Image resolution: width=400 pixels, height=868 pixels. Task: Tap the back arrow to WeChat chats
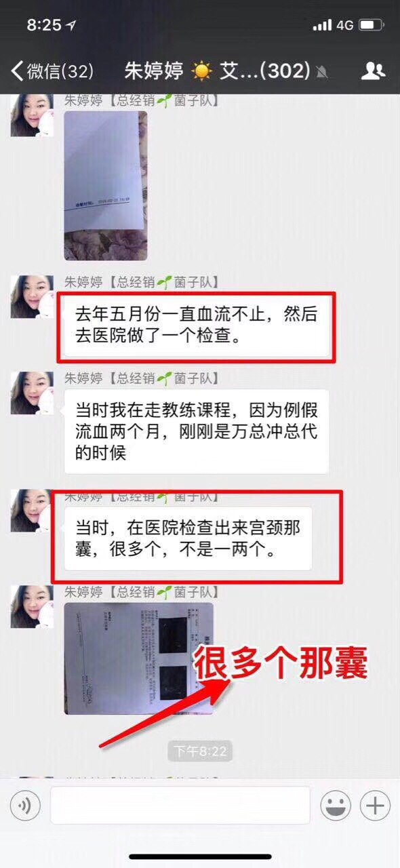click(x=18, y=70)
